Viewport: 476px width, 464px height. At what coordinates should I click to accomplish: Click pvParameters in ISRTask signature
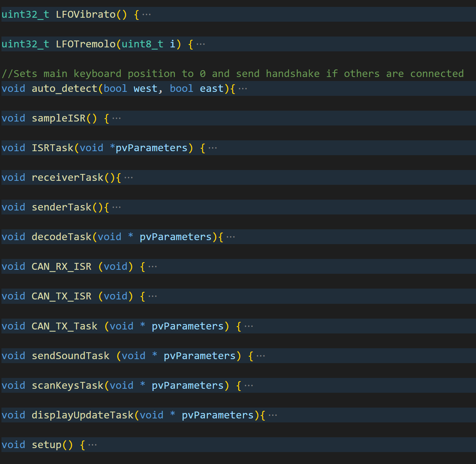pyautogui.click(x=152, y=148)
